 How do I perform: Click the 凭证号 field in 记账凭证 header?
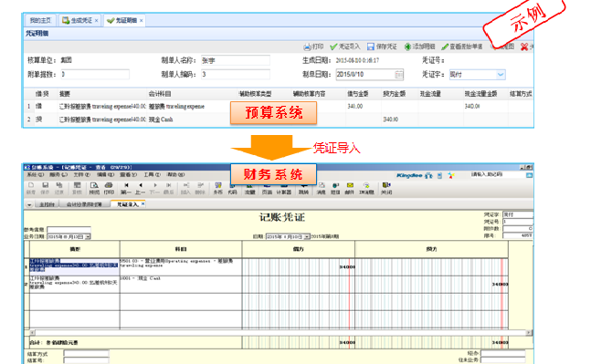click(518, 222)
